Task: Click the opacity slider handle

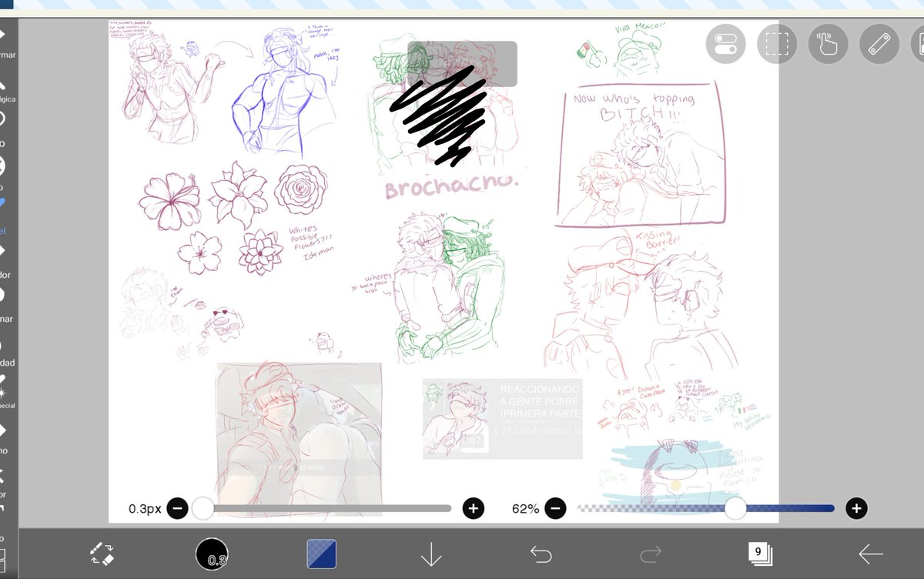Action: [x=735, y=508]
